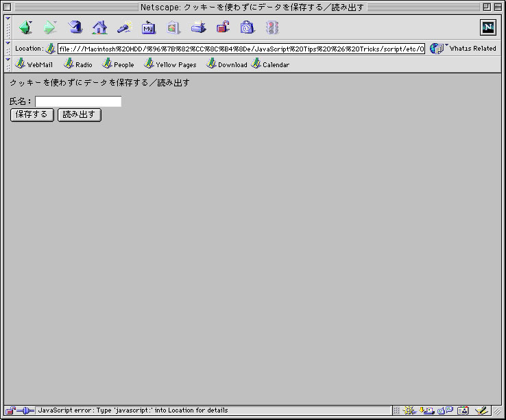Go back with the Back arrow
This screenshot has height=420, width=506.
(x=26, y=27)
